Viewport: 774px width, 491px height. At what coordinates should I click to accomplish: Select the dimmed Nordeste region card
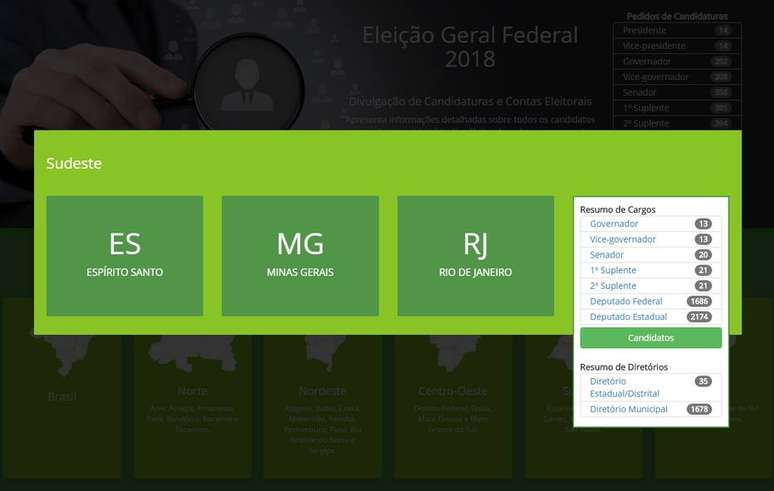pyautogui.click(x=322, y=387)
